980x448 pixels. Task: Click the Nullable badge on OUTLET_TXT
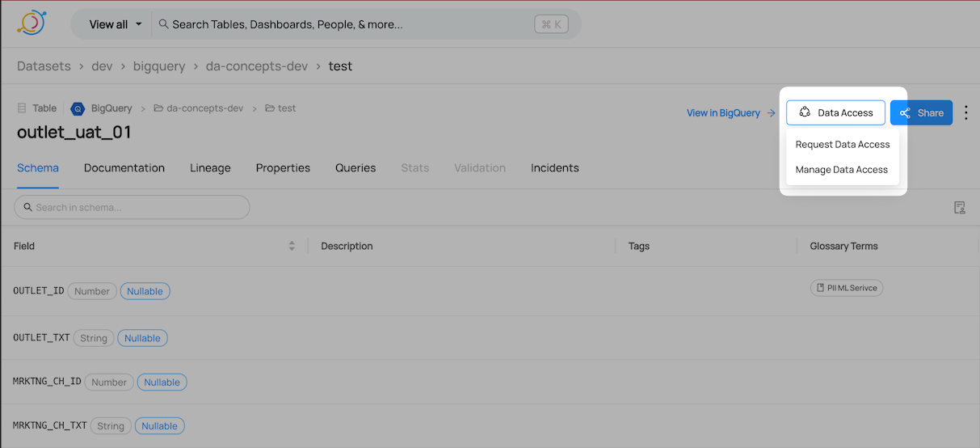click(143, 338)
